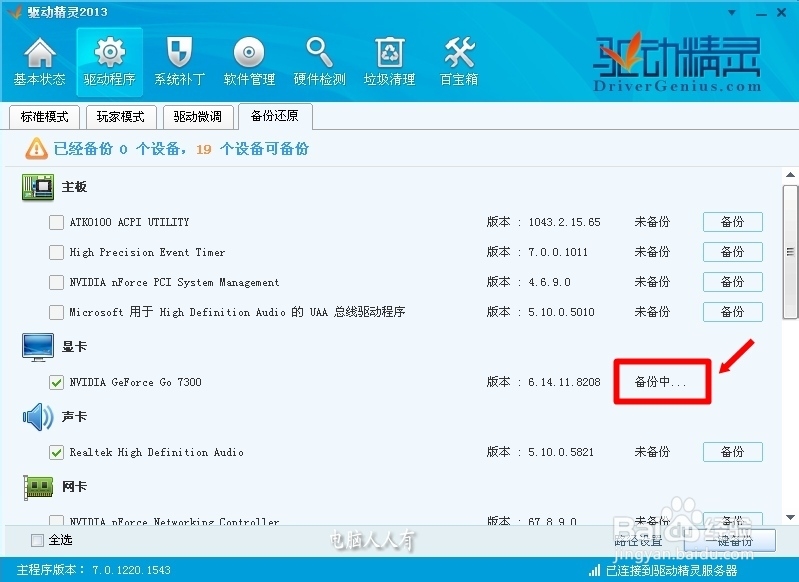This screenshot has height=582, width=799.
Task: Click the server connection signal icon
Action: tap(594, 570)
